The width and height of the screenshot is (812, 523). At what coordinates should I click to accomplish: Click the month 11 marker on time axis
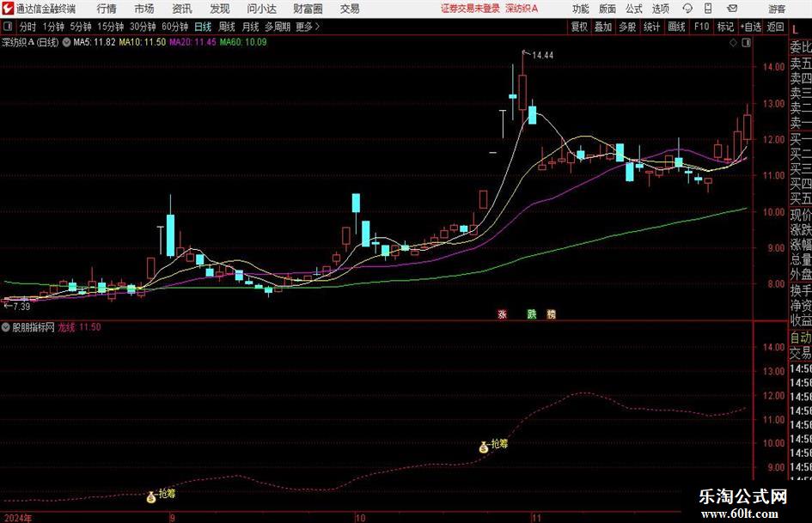coord(536,518)
